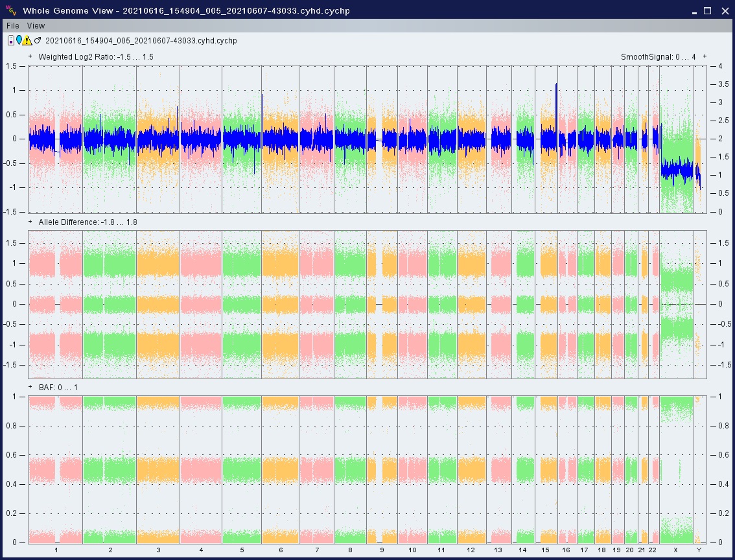Click the yellow warning triangle icon
This screenshot has height=560, width=735.
pyautogui.click(x=27, y=41)
